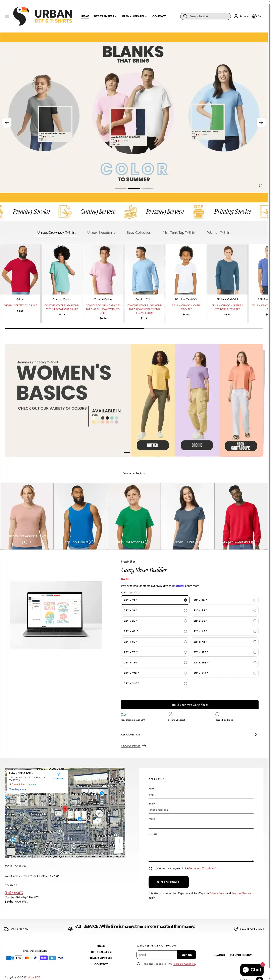Go to previous slide with left arrow
This screenshot has height=980, width=271.
[x=7, y=123]
